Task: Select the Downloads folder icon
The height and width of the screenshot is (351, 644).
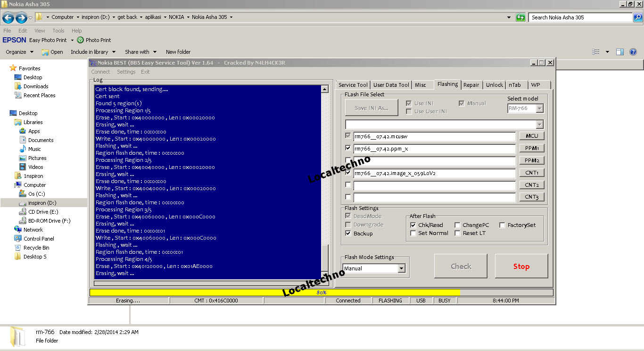Action: tap(18, 86)
